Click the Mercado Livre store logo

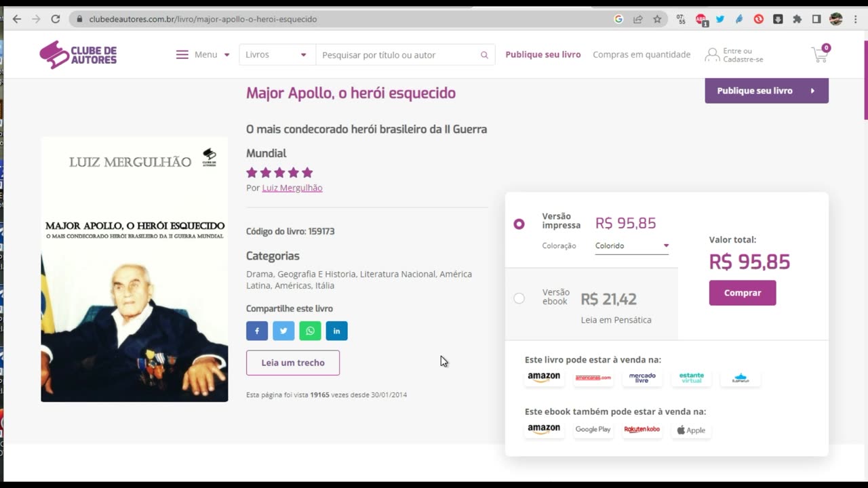(x=642, y=378)
